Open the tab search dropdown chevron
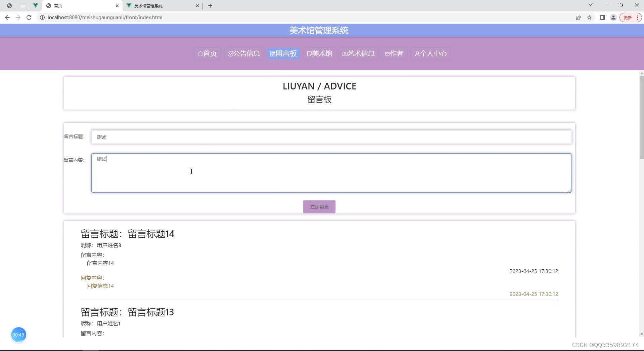 [591, 5]
